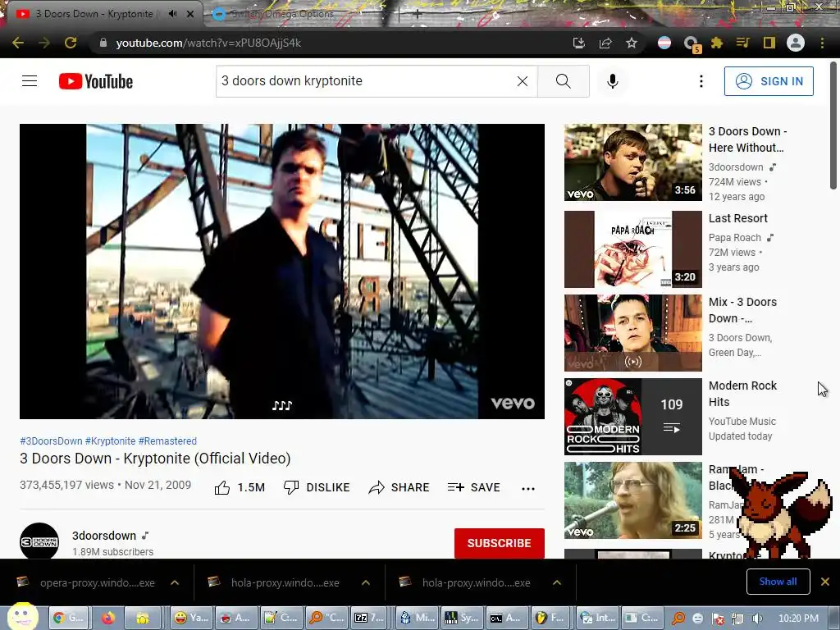Open the 7-Zip taskbar button

(x=369, y=618)
